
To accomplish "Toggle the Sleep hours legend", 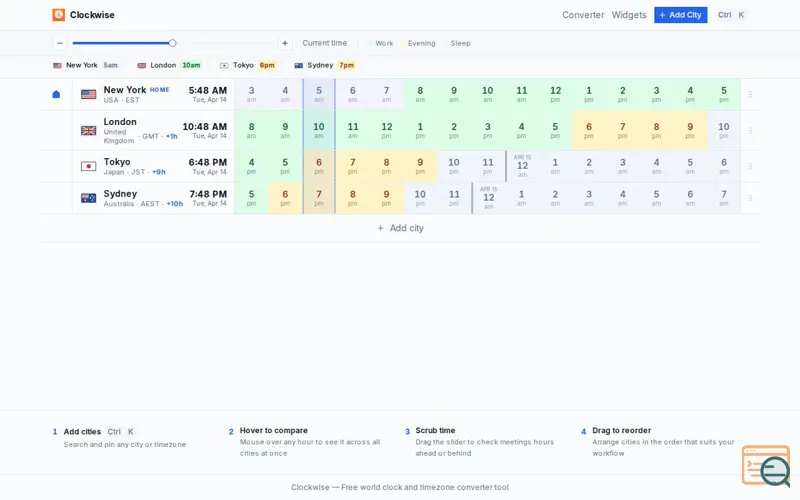I will pos(457,43).
